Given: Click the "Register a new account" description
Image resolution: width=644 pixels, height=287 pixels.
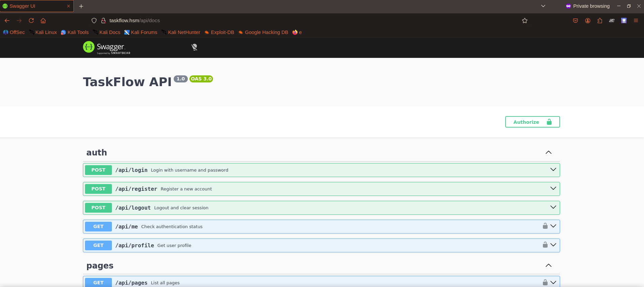Looking at the screenshot, I should (x=186, y=189).
